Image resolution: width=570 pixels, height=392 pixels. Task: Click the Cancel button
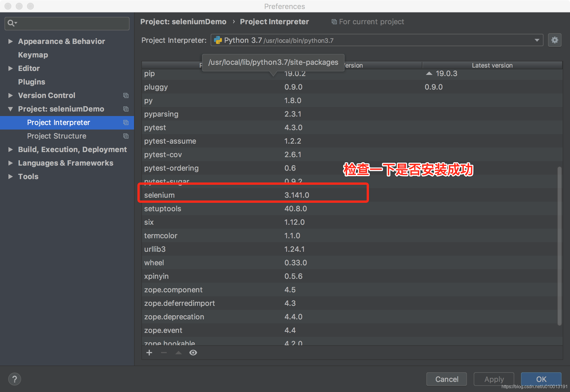pyautogui.click(x=447, y=379)
